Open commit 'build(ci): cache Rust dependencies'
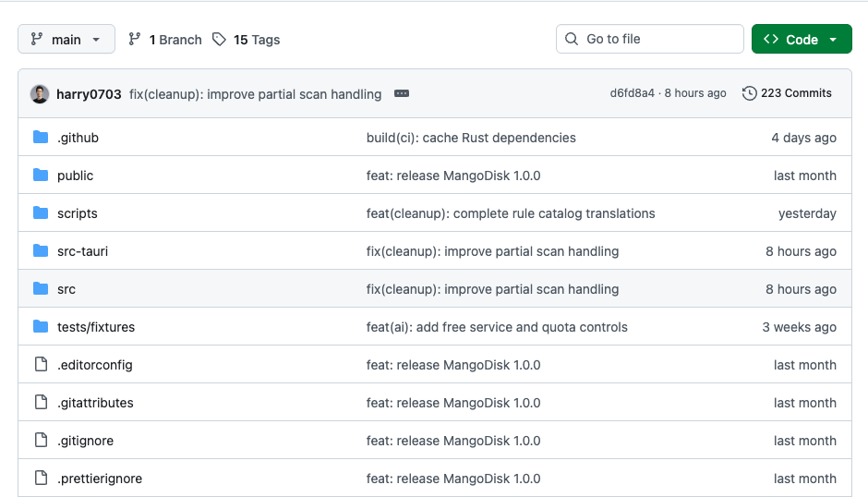This screenshot has width=868, height=497. pos(471,138)
